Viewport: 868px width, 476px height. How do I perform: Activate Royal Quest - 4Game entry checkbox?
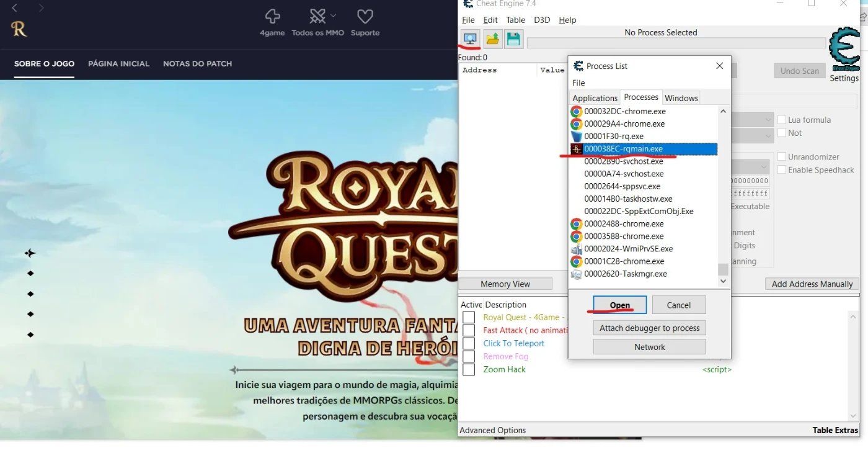point(469,317)
